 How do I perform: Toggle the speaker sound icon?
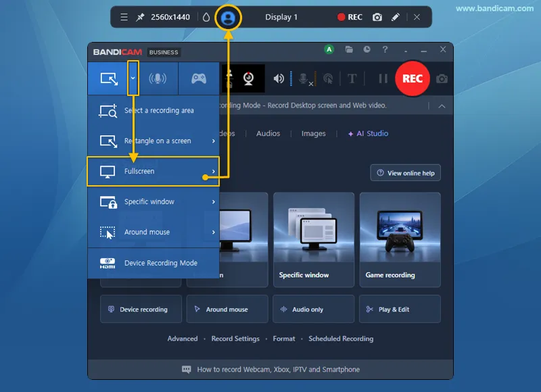(x=279, y=78)
